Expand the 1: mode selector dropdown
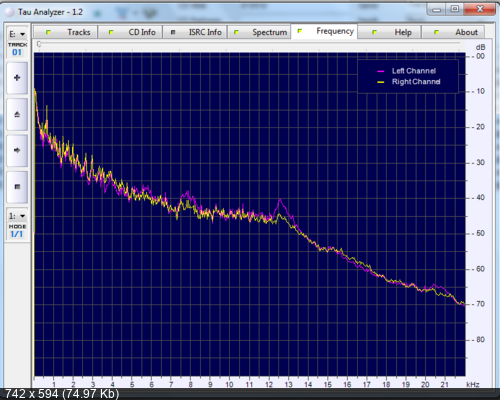Image resolution: width=500 pixels, height=400 pixels. click(x=17, y=216)
